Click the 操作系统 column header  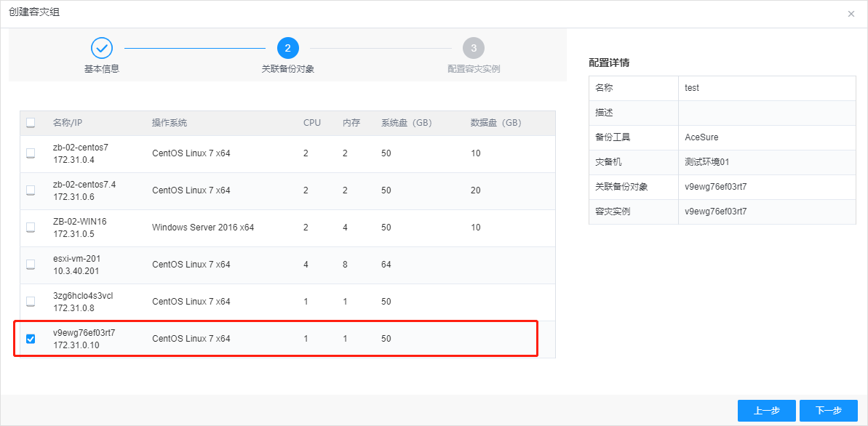pyautogui.click(x=170, y=123)
